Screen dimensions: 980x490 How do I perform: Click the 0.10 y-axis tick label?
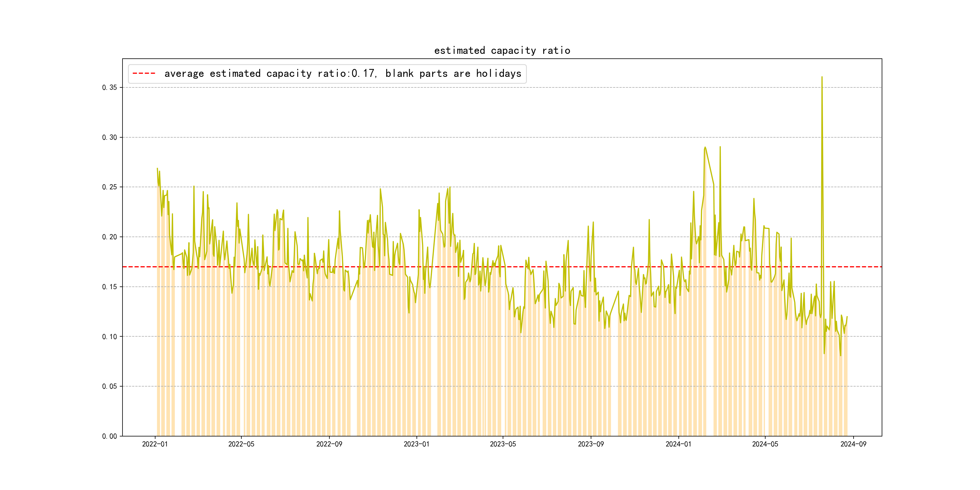(x=109, y=337)
